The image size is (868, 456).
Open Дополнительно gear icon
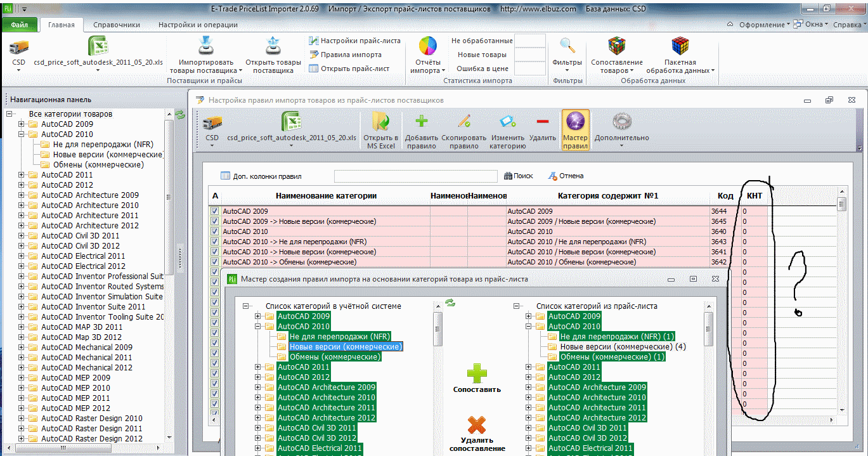point(621,122)
